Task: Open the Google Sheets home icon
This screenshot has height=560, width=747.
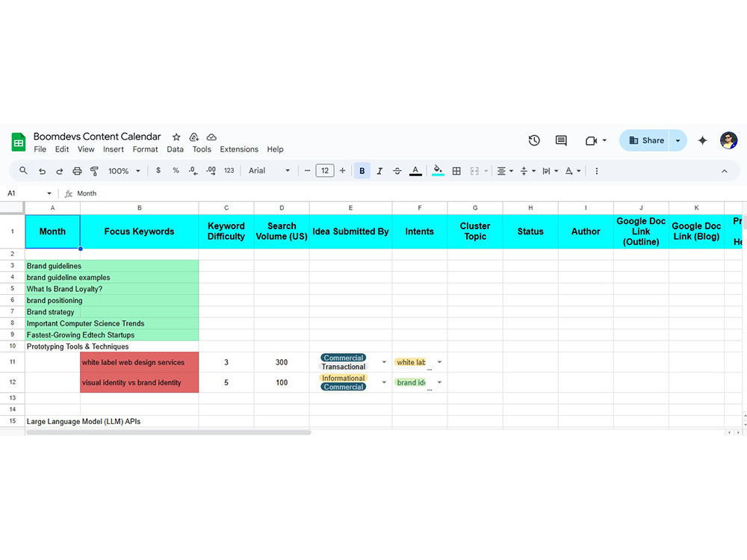Action: [x=19, y=142]
